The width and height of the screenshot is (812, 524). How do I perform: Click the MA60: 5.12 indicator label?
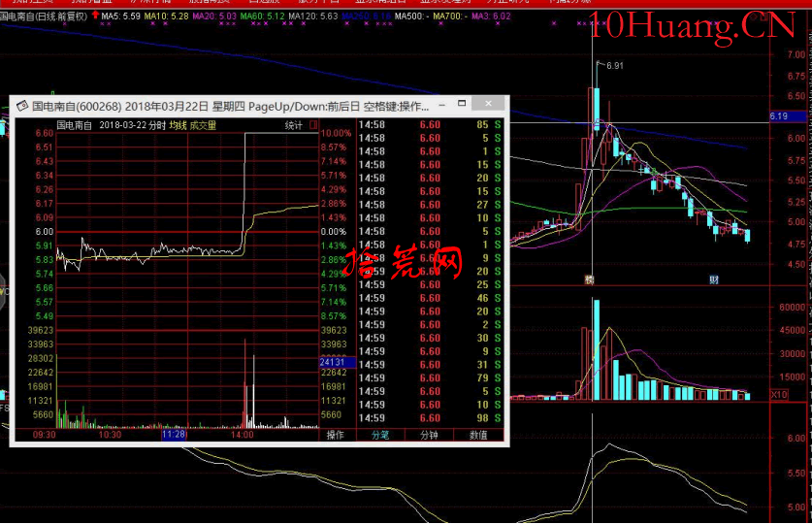click(x=263, y=16)
